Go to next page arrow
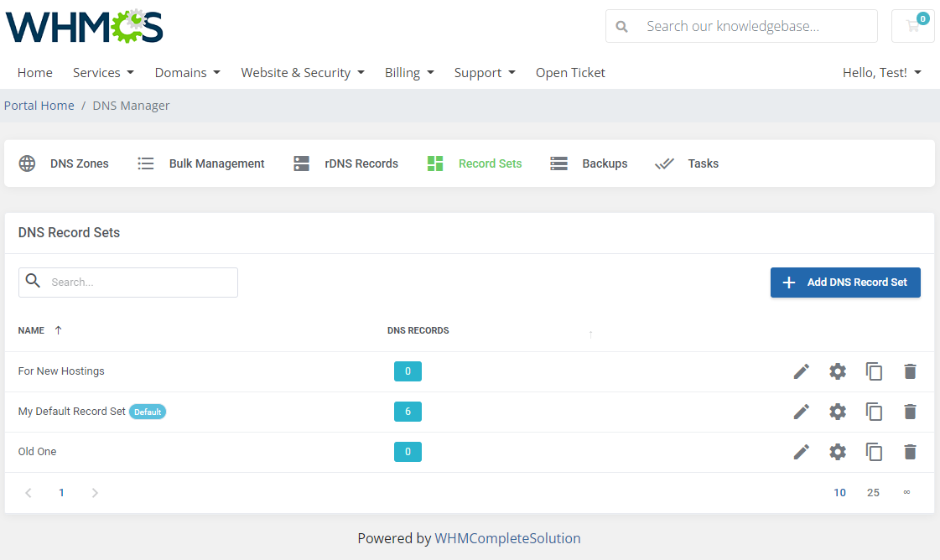The image size is (940, 560). click(x=95, y=493)
